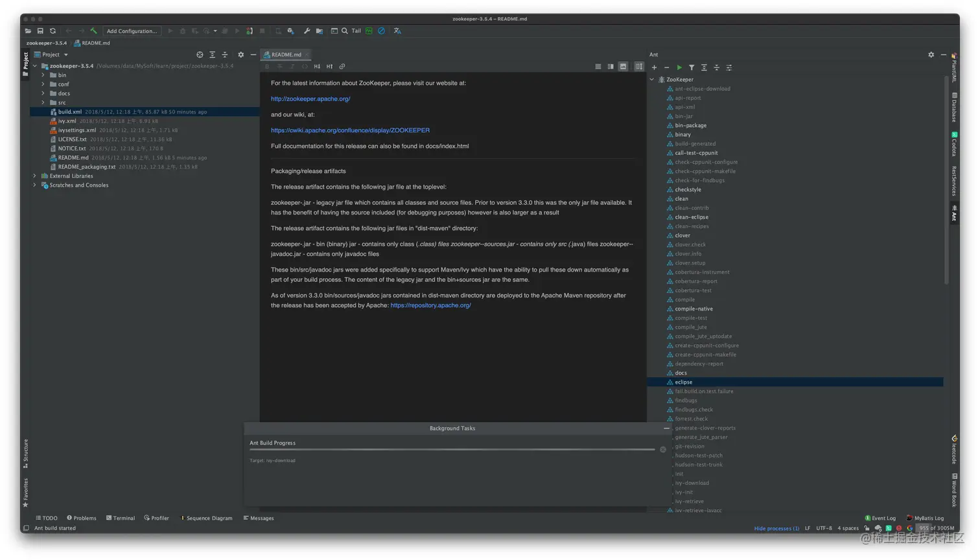This screenshot has height=560, width=980.
Task: Hide the Project panel with the minus icon
Action: tap(253, 55)
